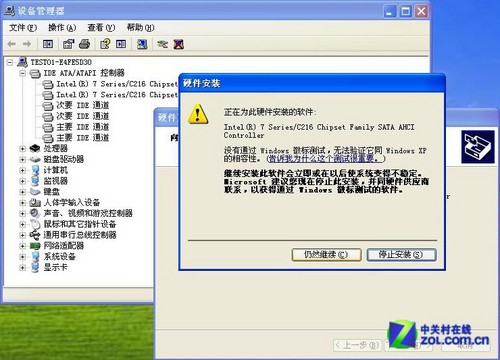Image resolution: width=500 pixels, height=360 pixels.
Task: Click panel view icon right of help icon
Action: pyautogui.click(x=121, y=44)
